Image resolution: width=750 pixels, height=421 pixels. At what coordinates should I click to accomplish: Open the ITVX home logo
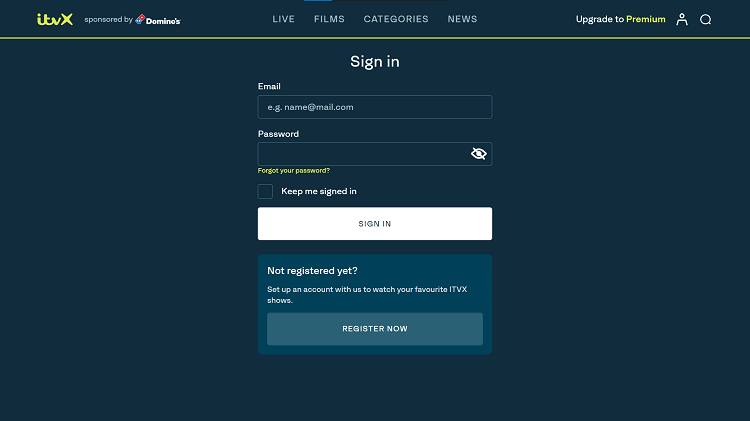point(55,19)
